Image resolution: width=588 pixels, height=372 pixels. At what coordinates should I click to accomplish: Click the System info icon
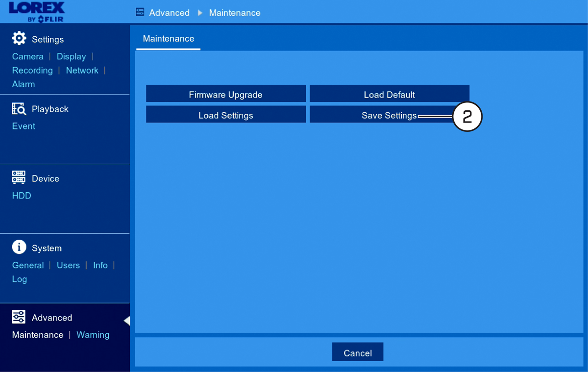19,247
